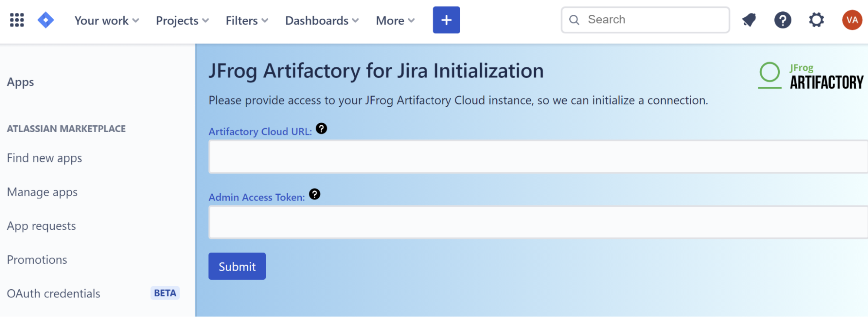Expand the Projects dropdown
The width and height of the screenshot is (868, 317).
coord(182,20)
